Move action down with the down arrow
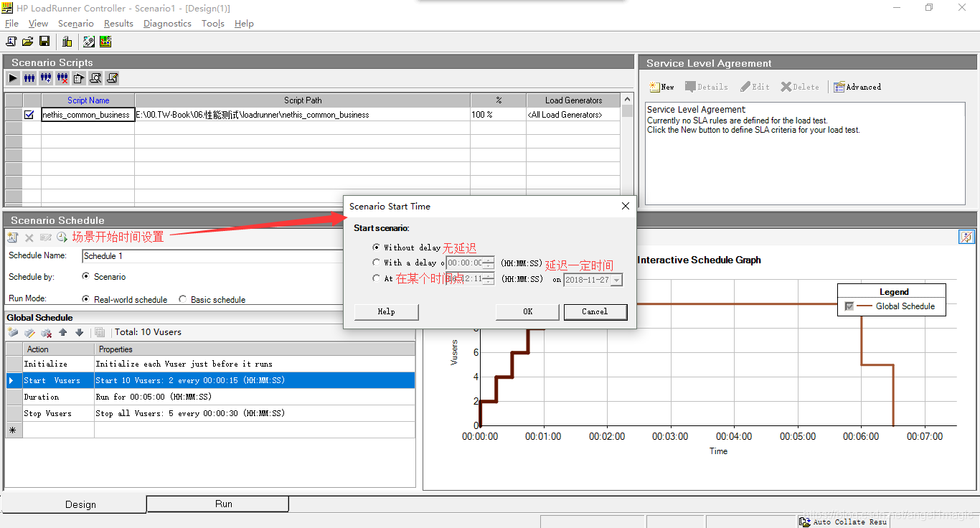 pyautogui.click(x=80, y=332)
